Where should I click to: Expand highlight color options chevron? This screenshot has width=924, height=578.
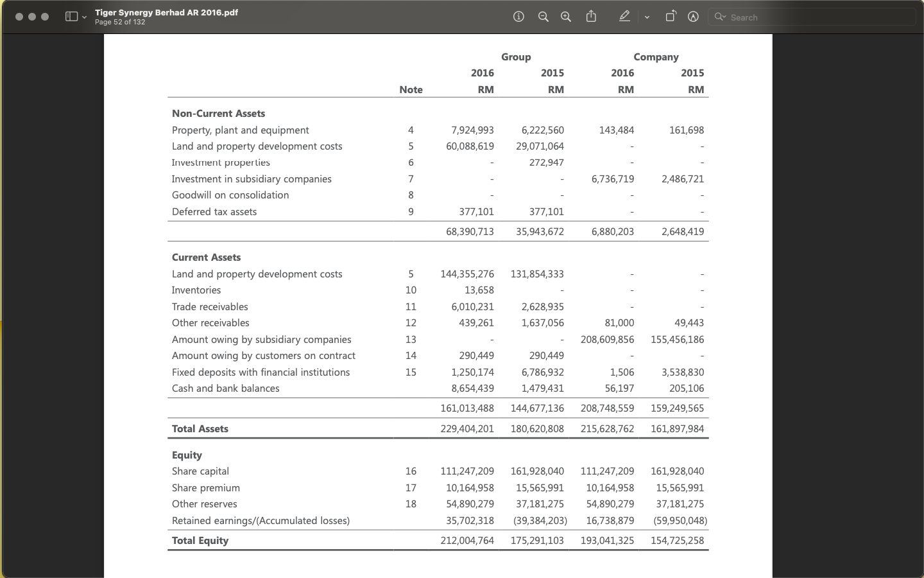[x=647, y=17]
